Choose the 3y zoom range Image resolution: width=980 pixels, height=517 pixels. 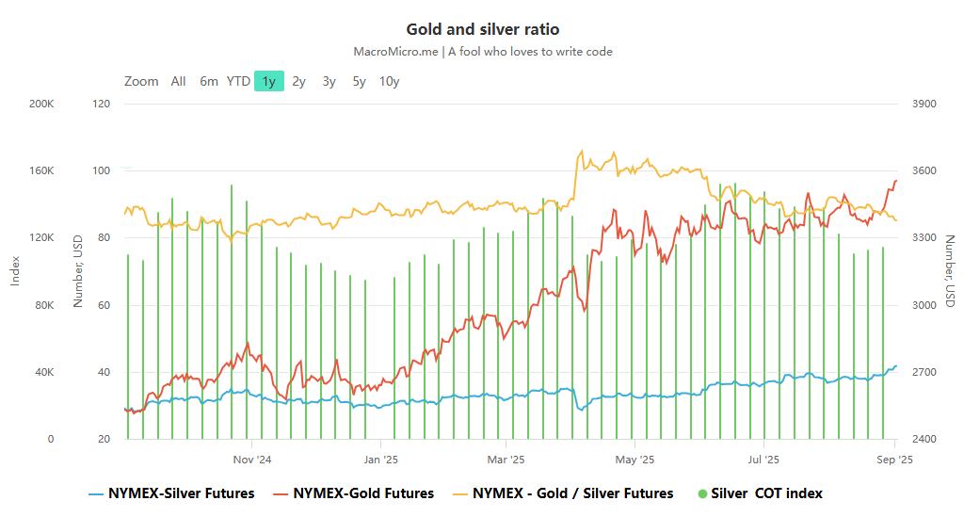(329, 81)
